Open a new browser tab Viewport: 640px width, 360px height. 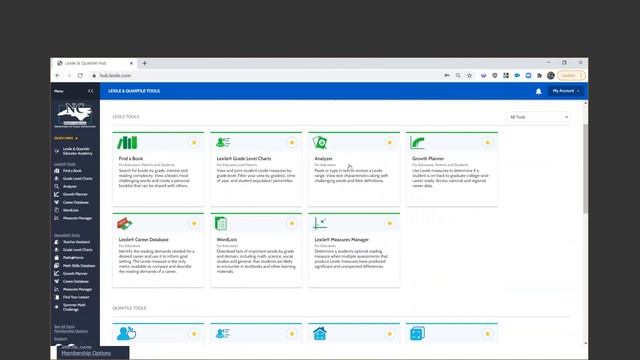[x=144, y=63]
